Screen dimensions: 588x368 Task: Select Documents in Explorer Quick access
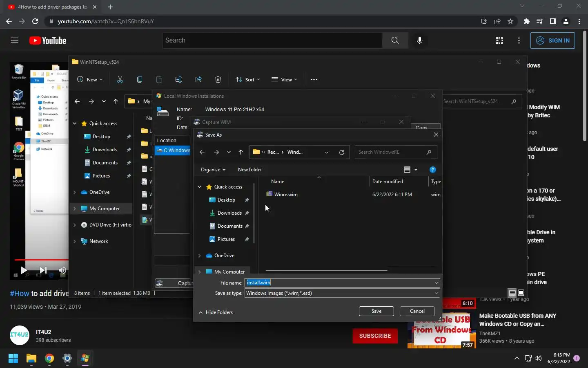[105, 163]
